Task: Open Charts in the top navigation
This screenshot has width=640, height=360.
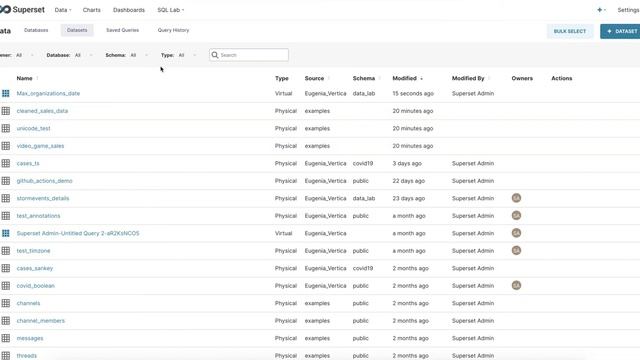Action: point(91,10)
